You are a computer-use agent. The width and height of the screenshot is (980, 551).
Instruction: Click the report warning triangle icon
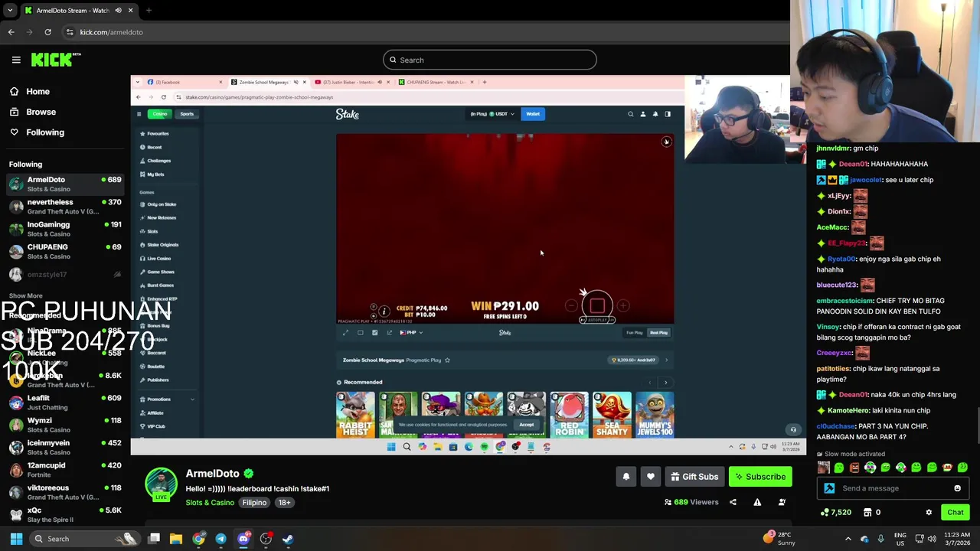click(757, 502)
